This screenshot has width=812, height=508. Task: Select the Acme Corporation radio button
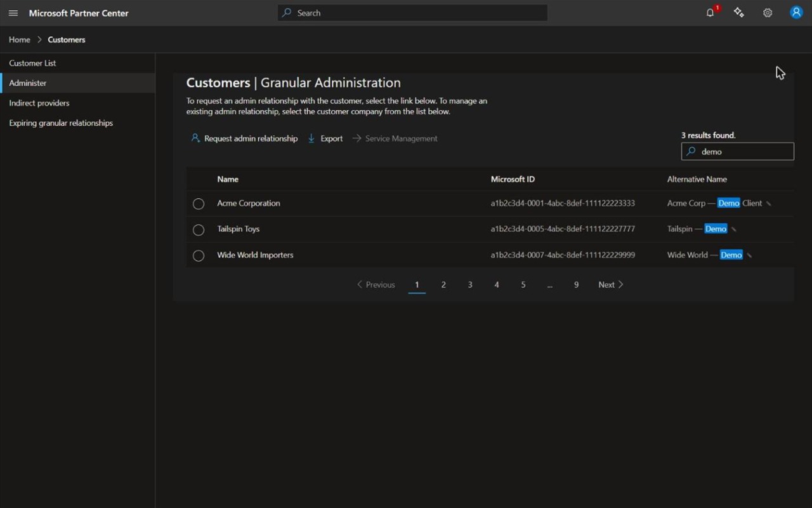(x=199, y=204)
